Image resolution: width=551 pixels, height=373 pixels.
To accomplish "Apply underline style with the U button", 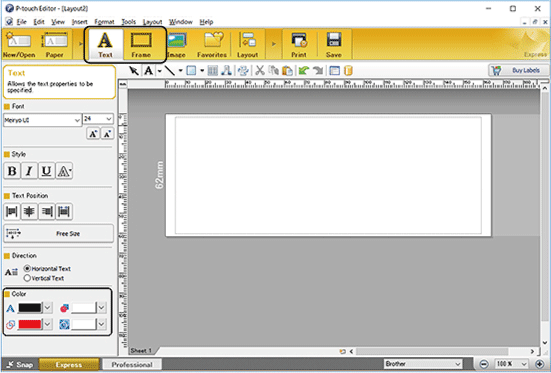I will click(x=46, y=171).
